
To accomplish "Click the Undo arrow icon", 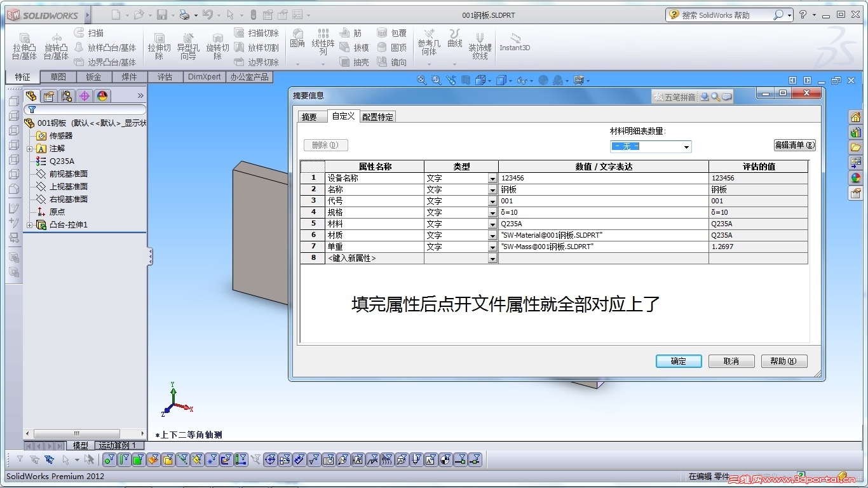I will click(x=207, y=15).
